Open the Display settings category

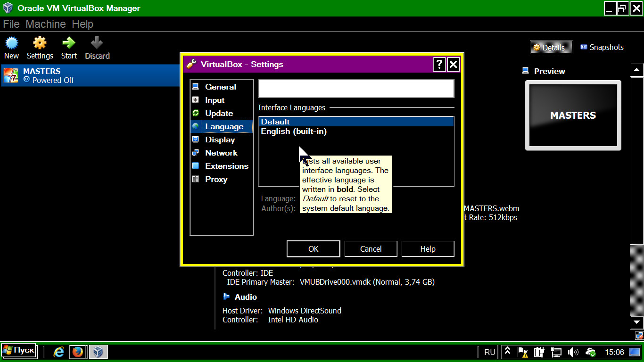coord(221,140)
